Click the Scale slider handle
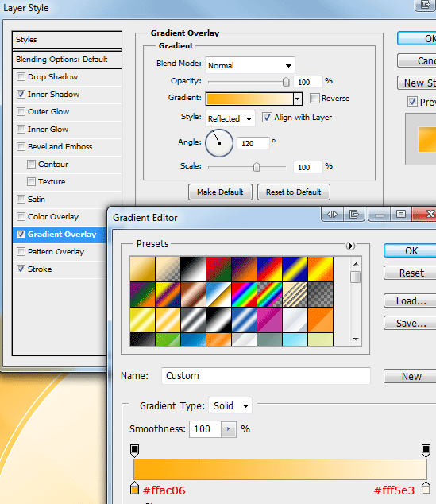The width and height of the screenshot is (436, 504). coord(257,167)
